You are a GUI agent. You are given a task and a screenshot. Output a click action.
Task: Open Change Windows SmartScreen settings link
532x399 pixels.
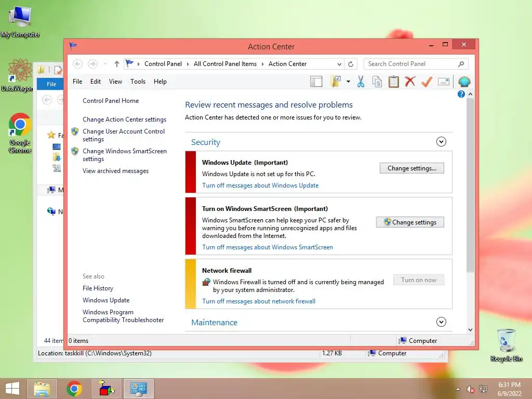click(x=125, y=155)
